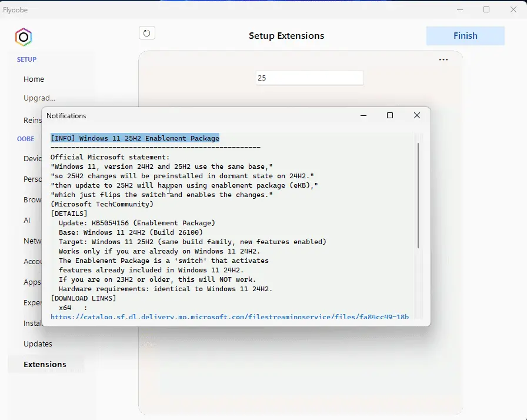Click the '[DETAILS]' heading line
Viewport: 527px width, 420px height.
(69, 214)
